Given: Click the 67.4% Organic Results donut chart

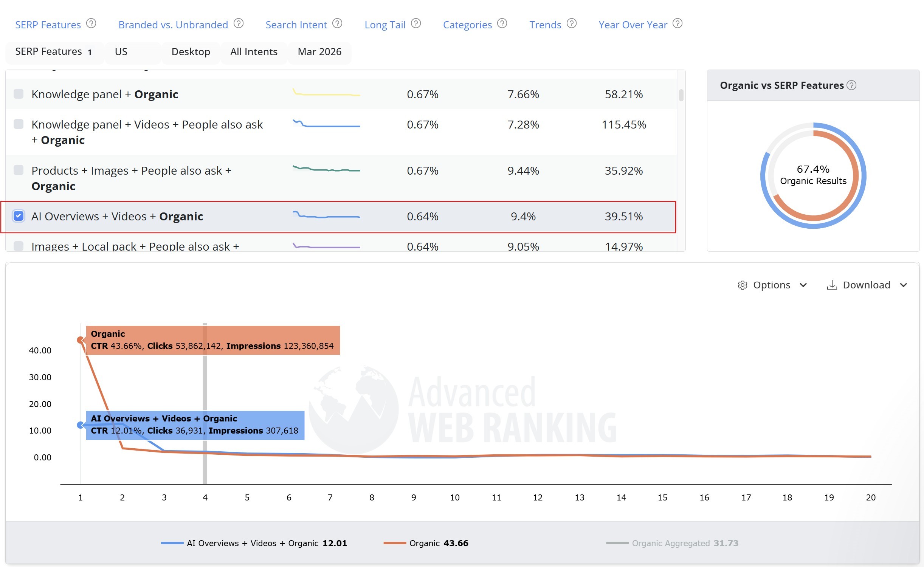Looking at the screenshot, I should 813,175.
